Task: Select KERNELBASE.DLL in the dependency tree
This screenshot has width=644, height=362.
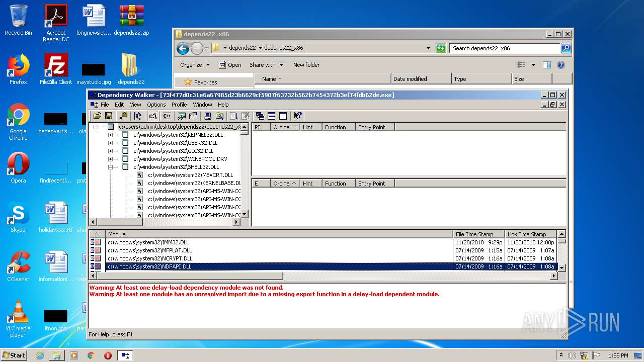Action: pos(194,183)
